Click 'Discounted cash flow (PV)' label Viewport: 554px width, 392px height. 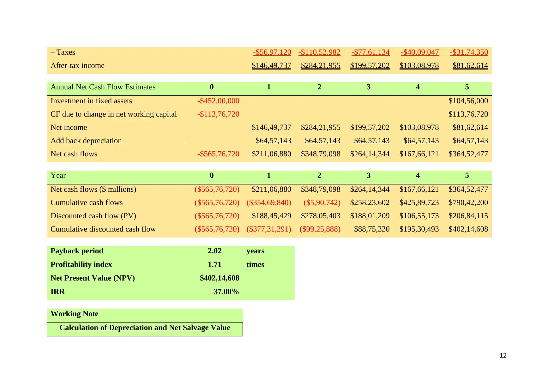click(93, 216)
